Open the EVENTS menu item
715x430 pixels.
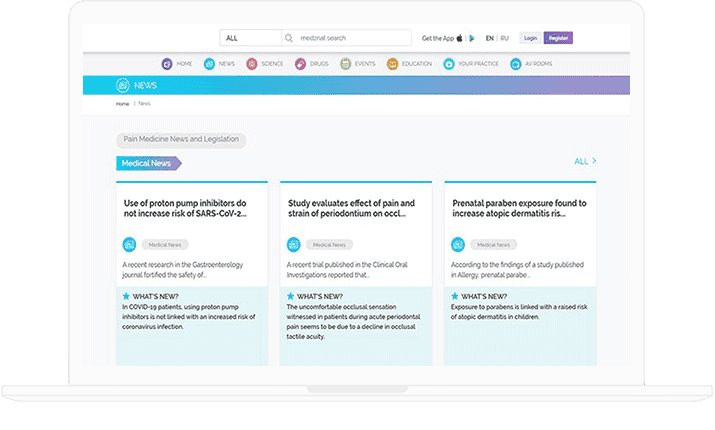point(365,64)
